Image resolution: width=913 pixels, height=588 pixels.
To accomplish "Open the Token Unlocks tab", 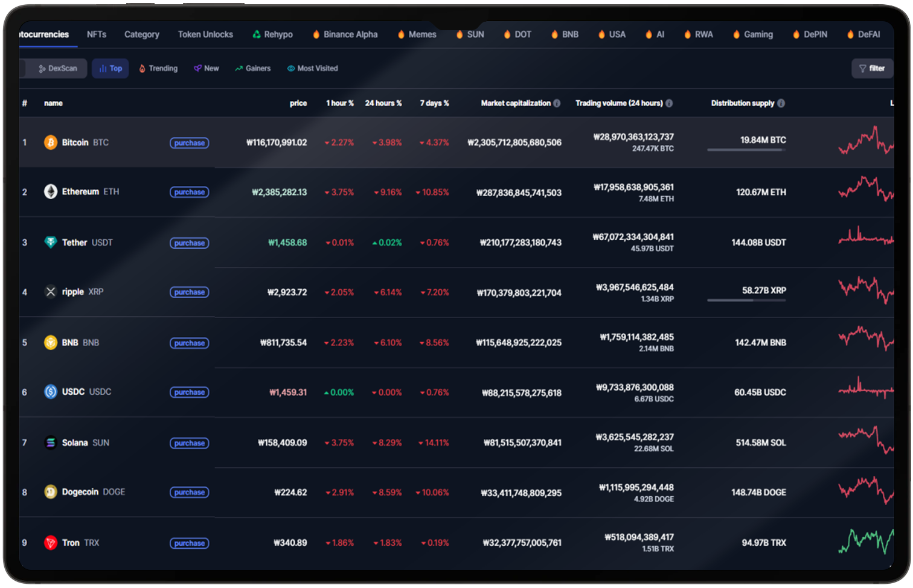I will (205, 34).
